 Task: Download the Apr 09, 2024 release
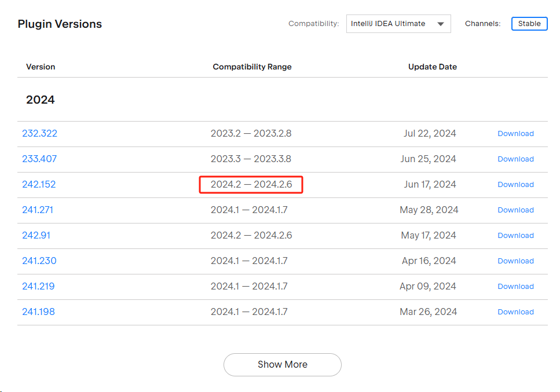[515, 286]
